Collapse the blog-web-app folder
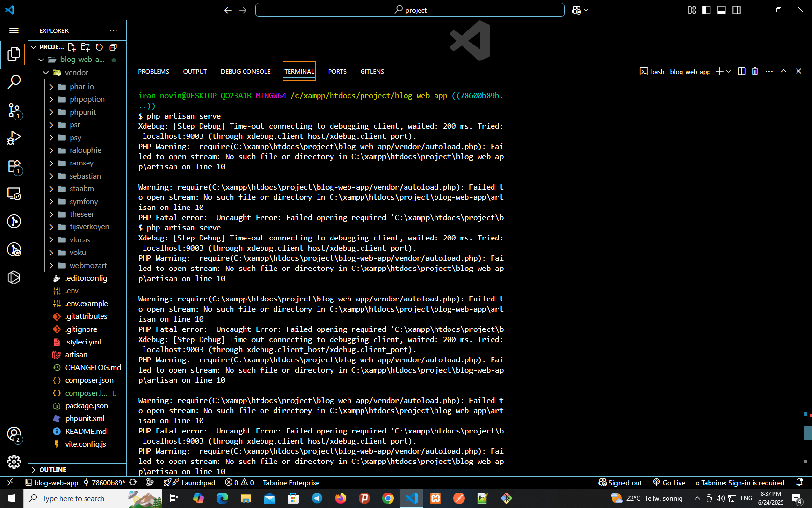Viewport: 812px width, 508px height. click(41, 60)
